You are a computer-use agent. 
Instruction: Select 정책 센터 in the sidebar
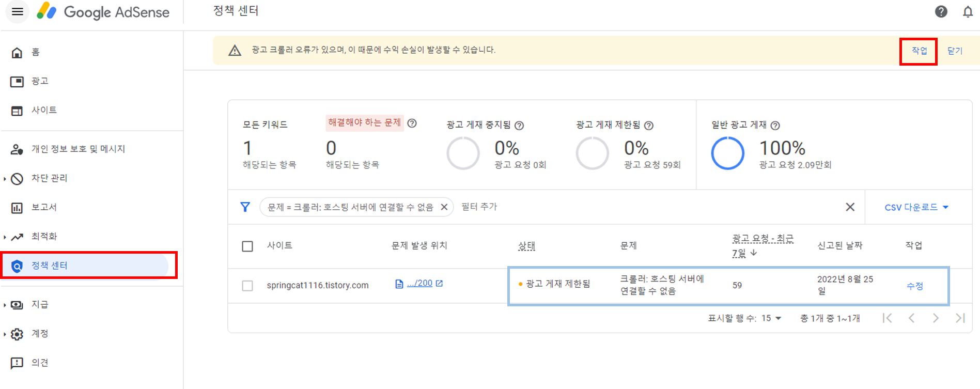click(85, 266)
